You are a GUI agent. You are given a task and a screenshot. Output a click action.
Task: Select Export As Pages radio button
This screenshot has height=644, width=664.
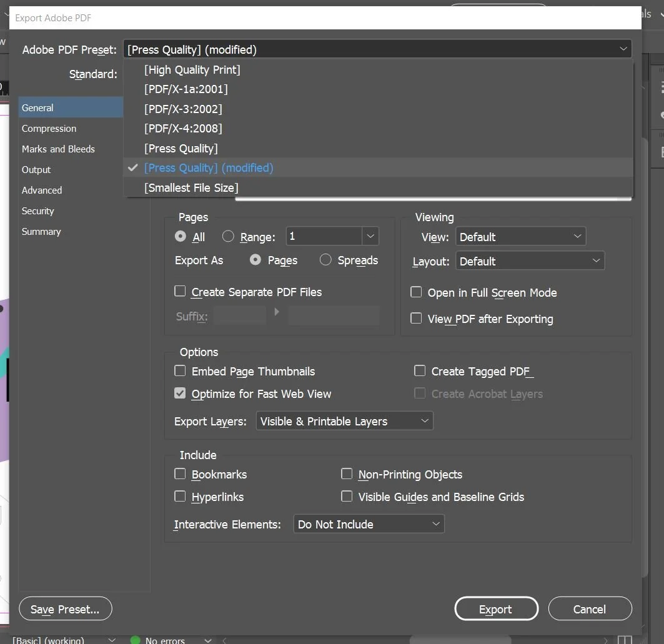point(255,260)
